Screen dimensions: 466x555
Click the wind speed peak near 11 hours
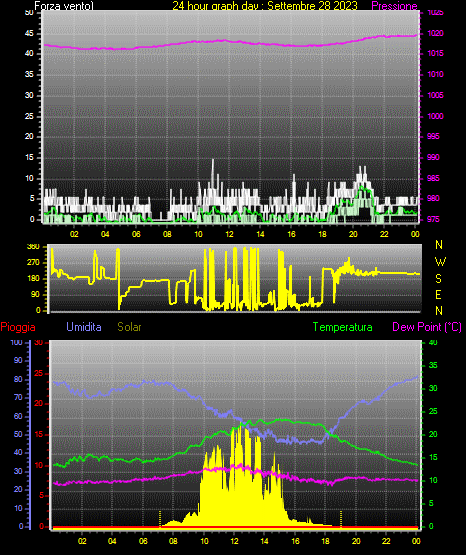coord(213,160)
